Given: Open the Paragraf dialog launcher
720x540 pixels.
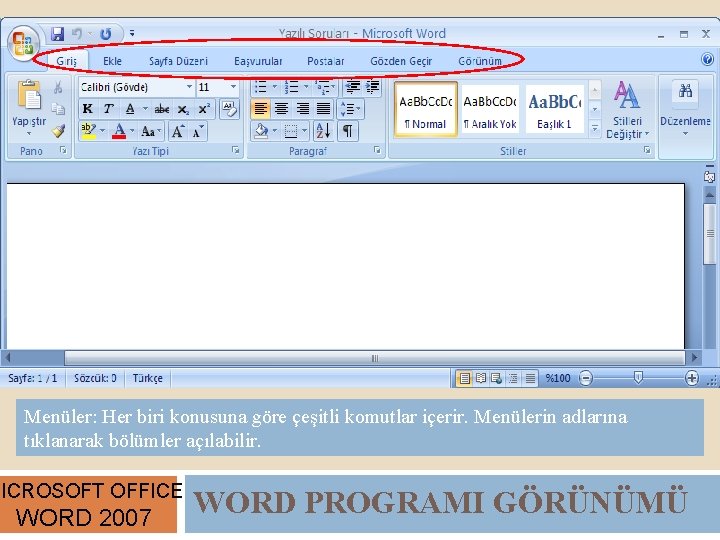Looking at the screenshot, I should click(x=377, y=150).
